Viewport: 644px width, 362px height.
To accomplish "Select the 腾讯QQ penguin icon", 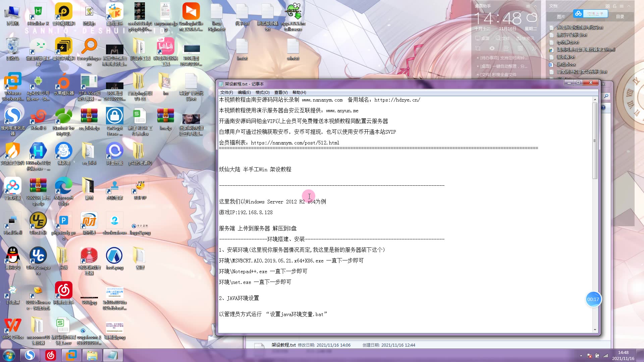I will pos(13,258).
